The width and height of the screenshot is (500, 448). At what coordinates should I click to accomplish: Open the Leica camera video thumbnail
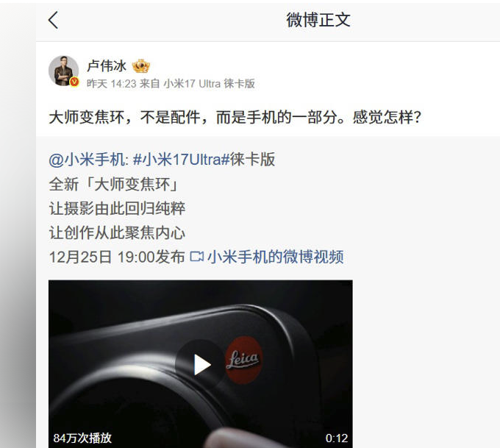point(201,364)
